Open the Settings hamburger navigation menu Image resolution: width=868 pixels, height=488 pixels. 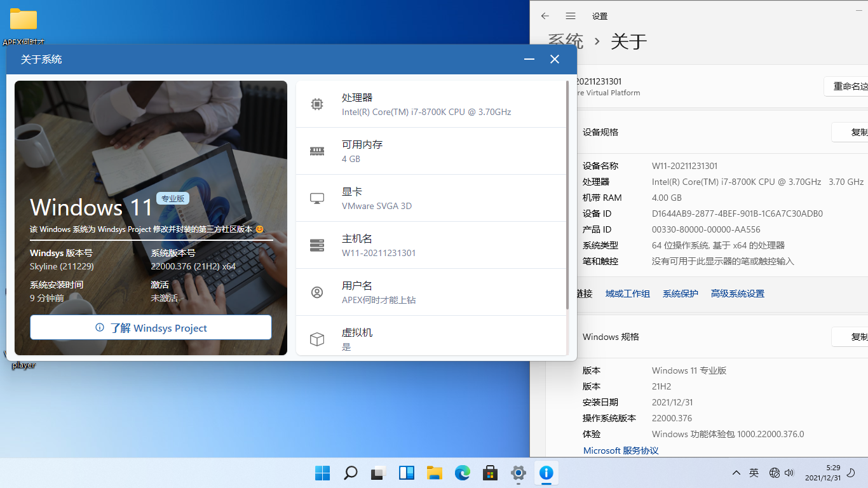click(571, 16)
